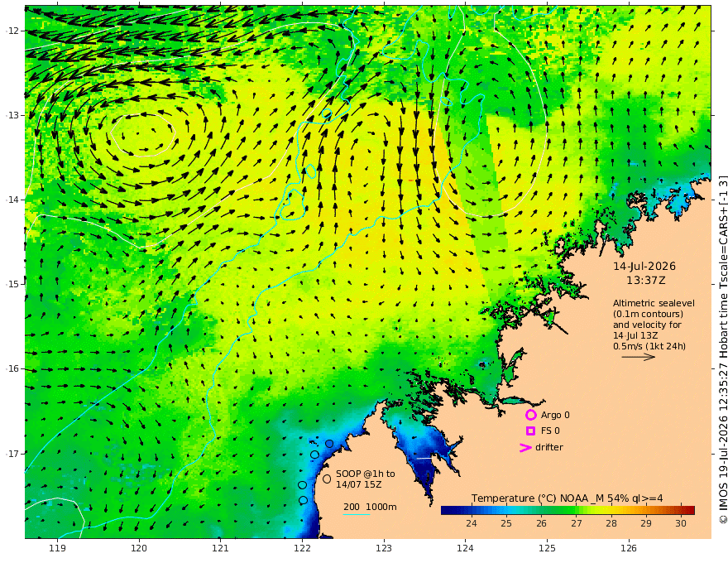
Task: Click longitude axis label '119'
Action: coord(57,548)
